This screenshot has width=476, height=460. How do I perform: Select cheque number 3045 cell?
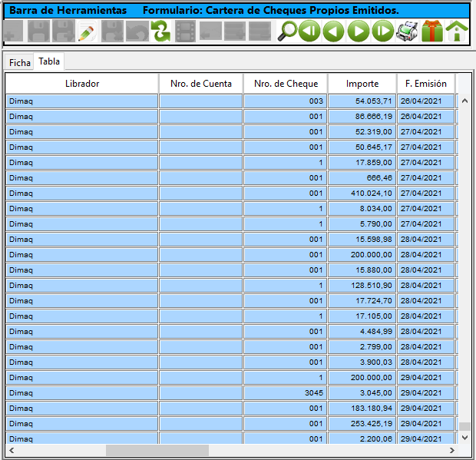click(286, 393)
